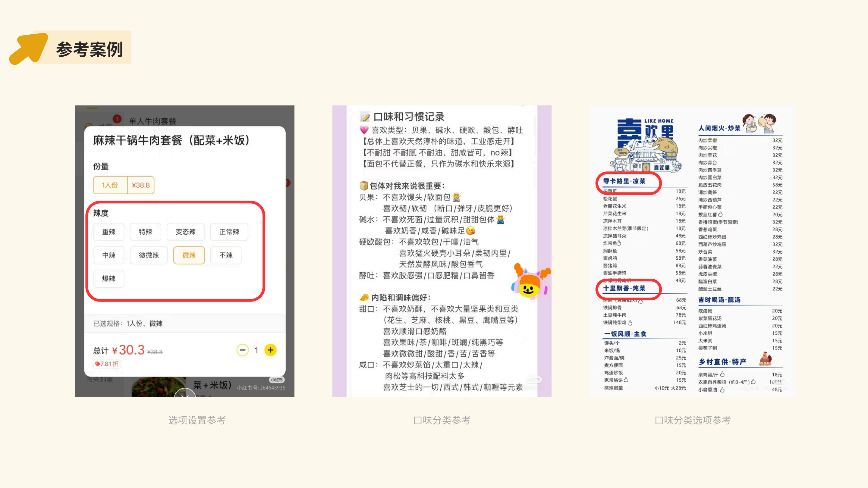868x488 pixels.
Task: Click the minus quantity button
Action: (242, 350)
